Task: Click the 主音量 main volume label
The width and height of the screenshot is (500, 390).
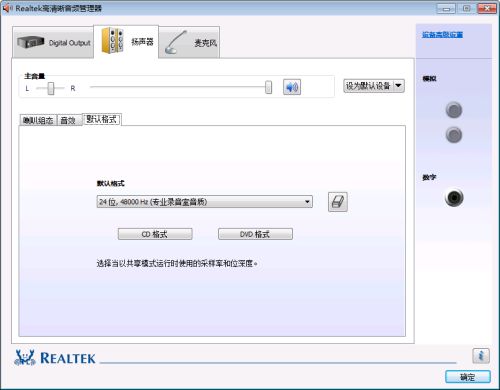Action: tap(34, 76)
